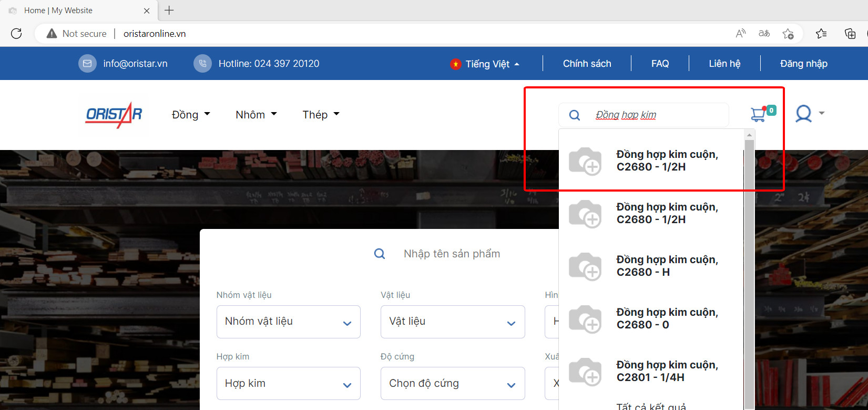Open a new browser tab
Viewport: 868px width, 410px height.
pos(169,10)
